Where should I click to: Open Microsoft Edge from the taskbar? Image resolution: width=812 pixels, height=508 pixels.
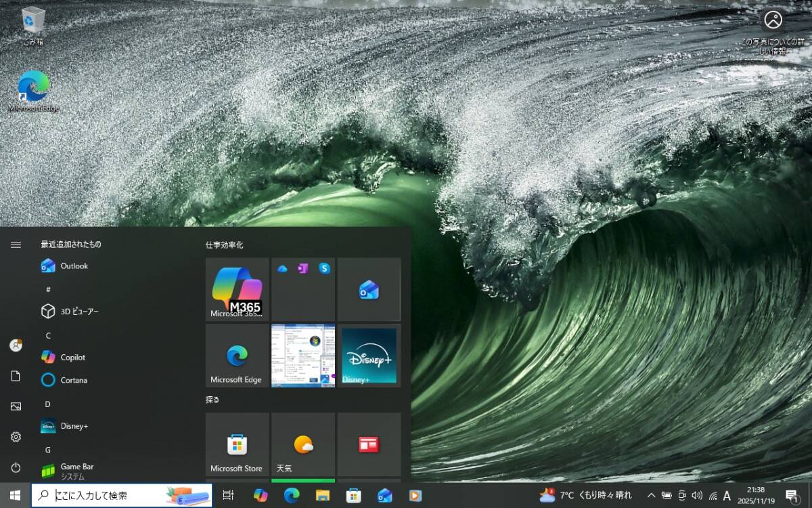coord(292,495)
